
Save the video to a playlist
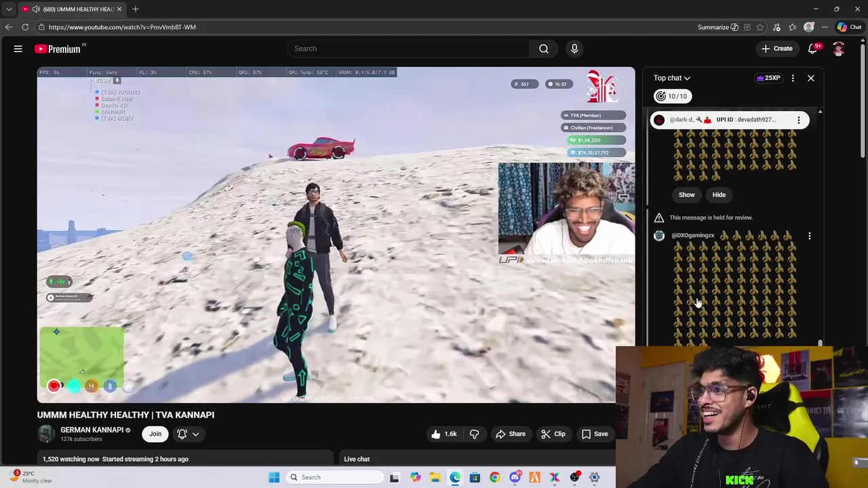coord(594,434)
